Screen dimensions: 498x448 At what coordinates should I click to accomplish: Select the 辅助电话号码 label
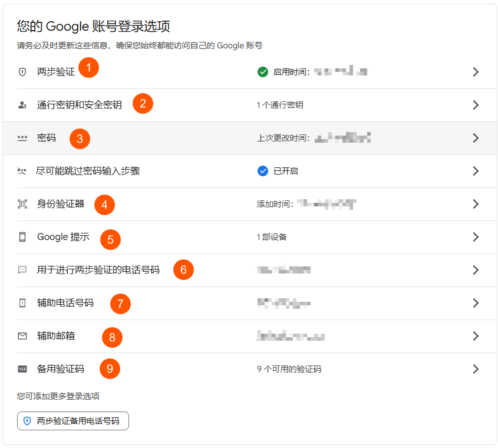(x=65, y=303)
